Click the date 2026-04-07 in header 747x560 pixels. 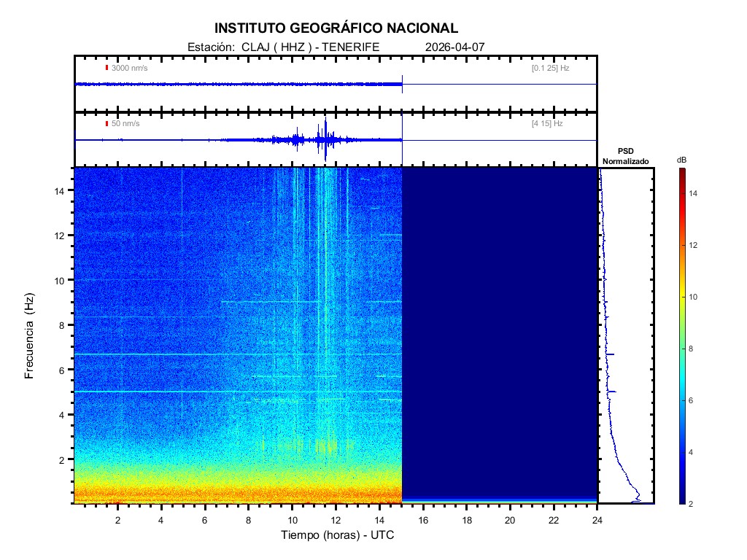(x=454, y=47)
